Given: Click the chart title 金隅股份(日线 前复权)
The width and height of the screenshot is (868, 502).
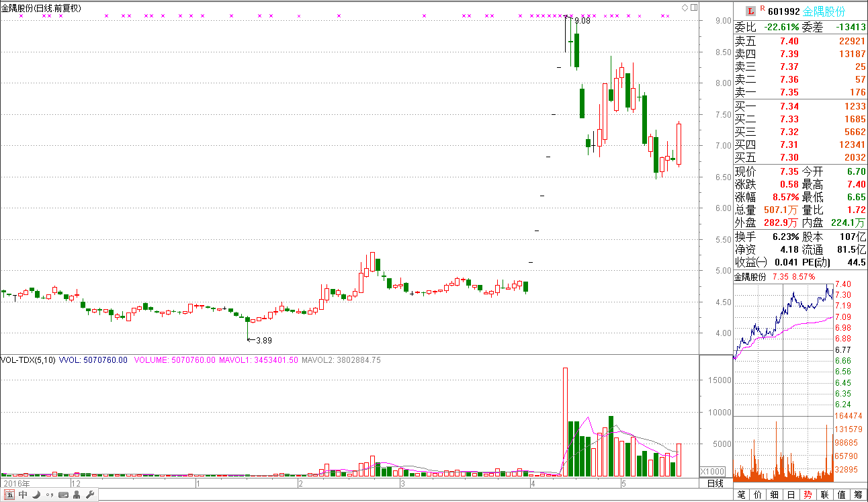Looking at the screenshot, I should (x=41, y=8).
